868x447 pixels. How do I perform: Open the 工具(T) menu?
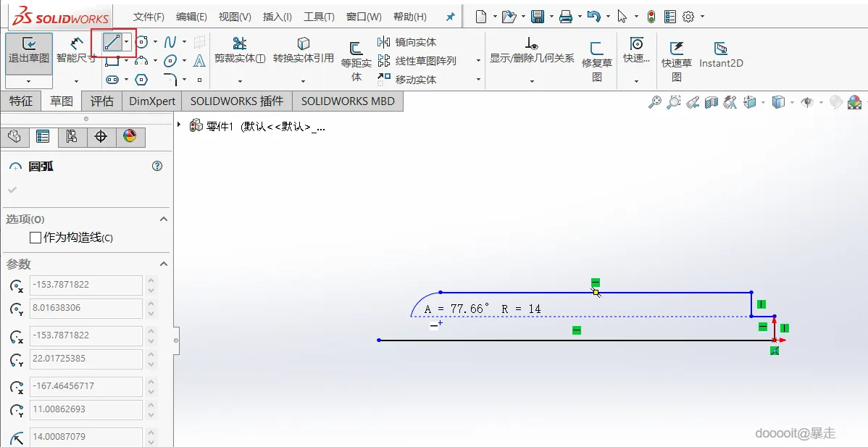coord(319,17)
